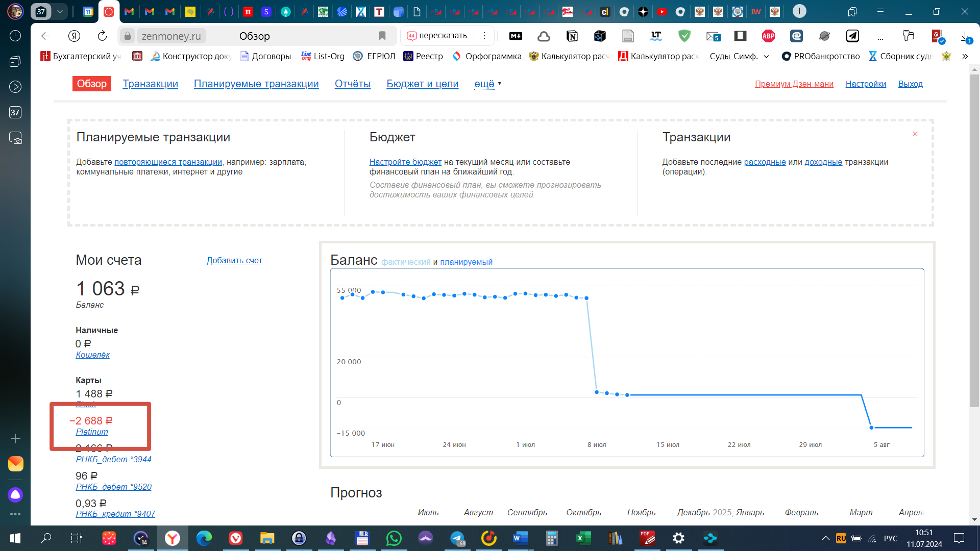Open the Бюджет и цели tab
This screenshot has width=980, height=551.
(x=422, y=84)
